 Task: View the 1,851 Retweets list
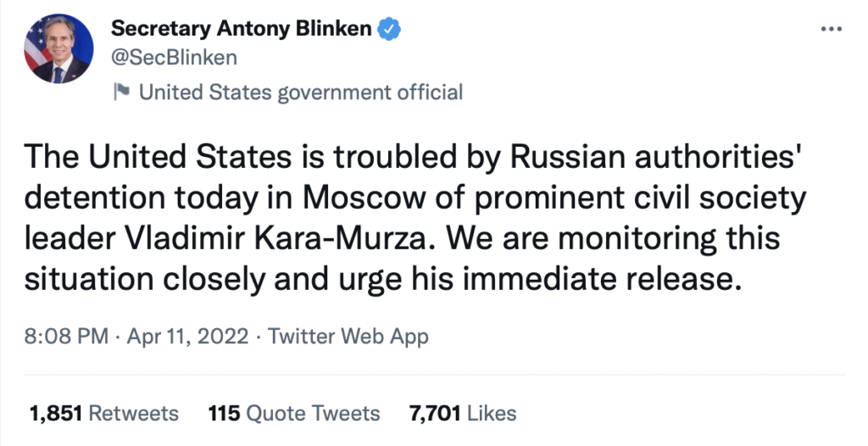click(x=104, y=414)
